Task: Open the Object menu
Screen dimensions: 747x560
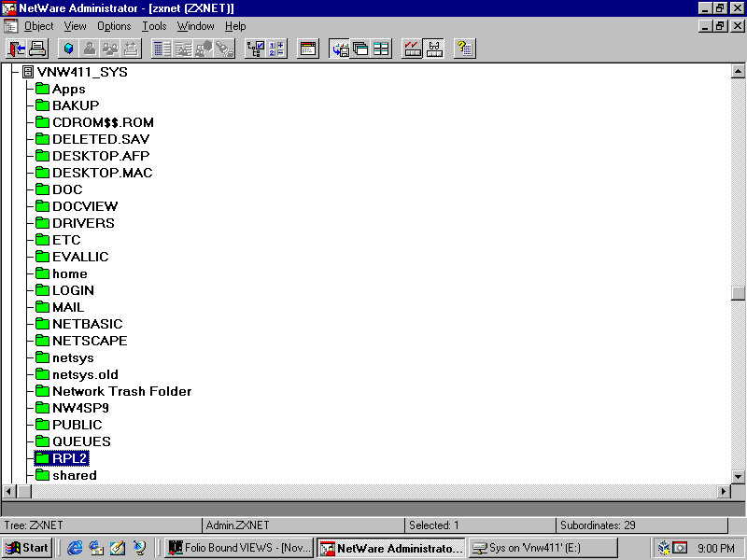Action: [38, 26]
